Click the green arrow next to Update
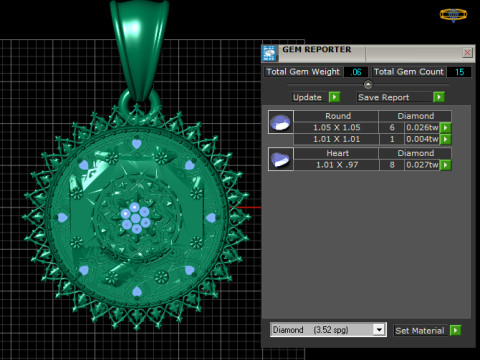 click(x=334, y=97)
